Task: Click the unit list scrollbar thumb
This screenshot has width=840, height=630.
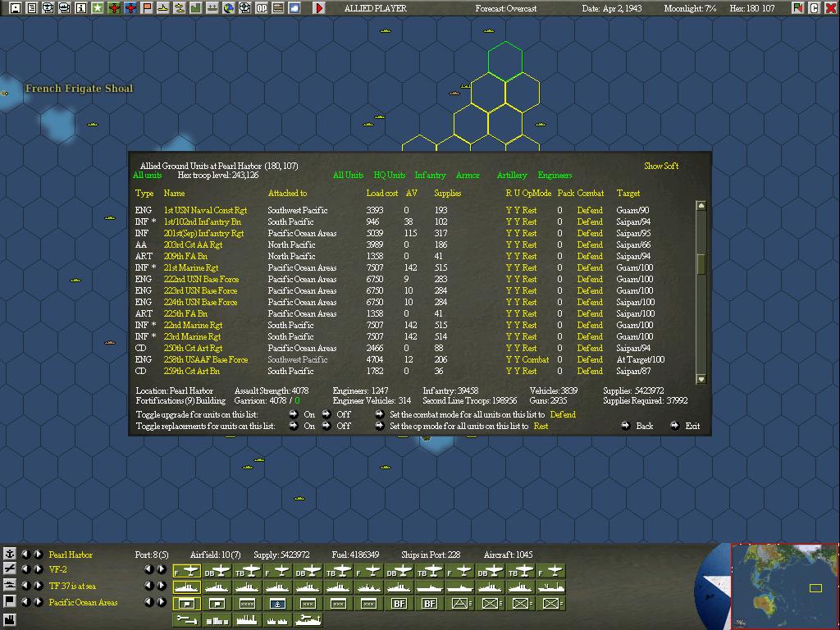Action: pos(701,264)
